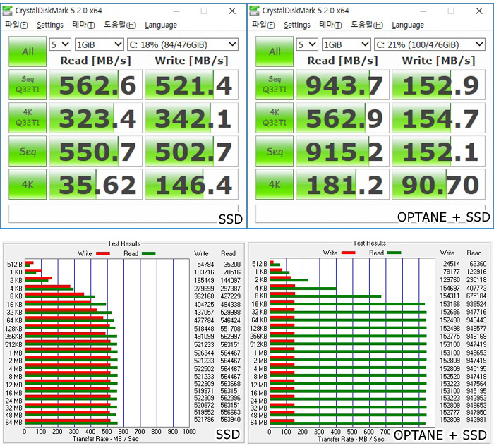Run 4K test in OPTANE window

pos(275,184)
